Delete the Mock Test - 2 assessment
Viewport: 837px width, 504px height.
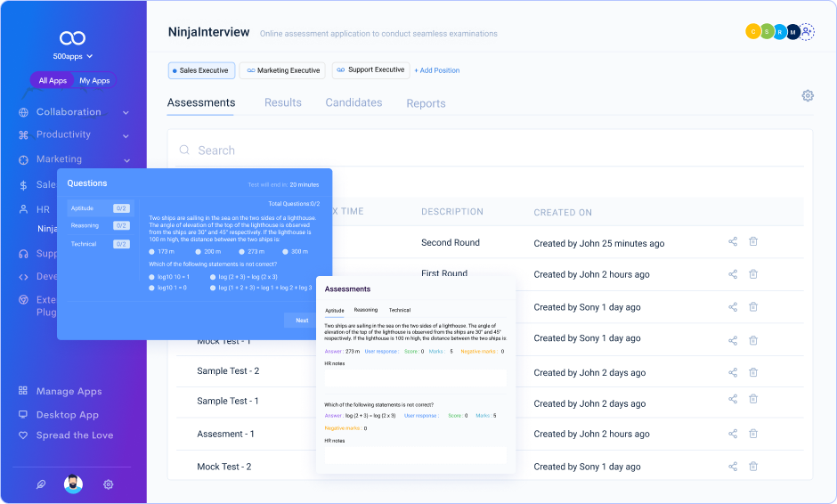pos(753,467)
